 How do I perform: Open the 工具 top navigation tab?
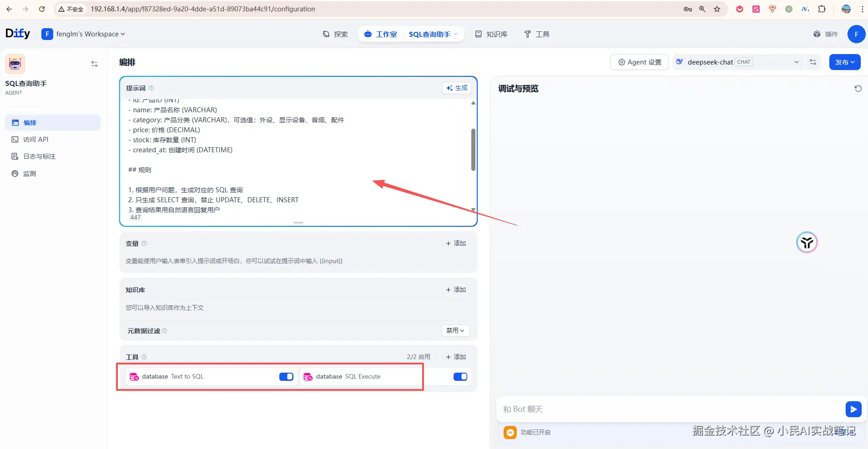tap(537, 34)
